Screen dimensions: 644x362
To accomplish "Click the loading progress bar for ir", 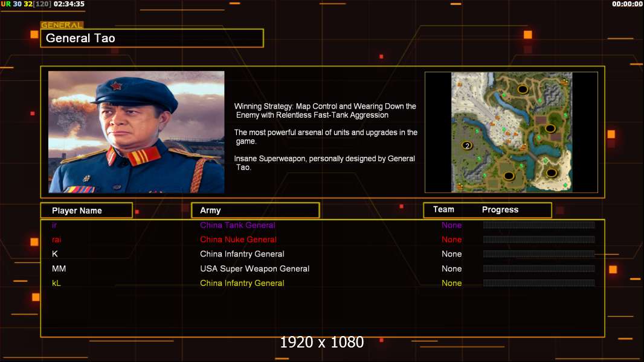I will pyautogui.click(x=539, y=224).
